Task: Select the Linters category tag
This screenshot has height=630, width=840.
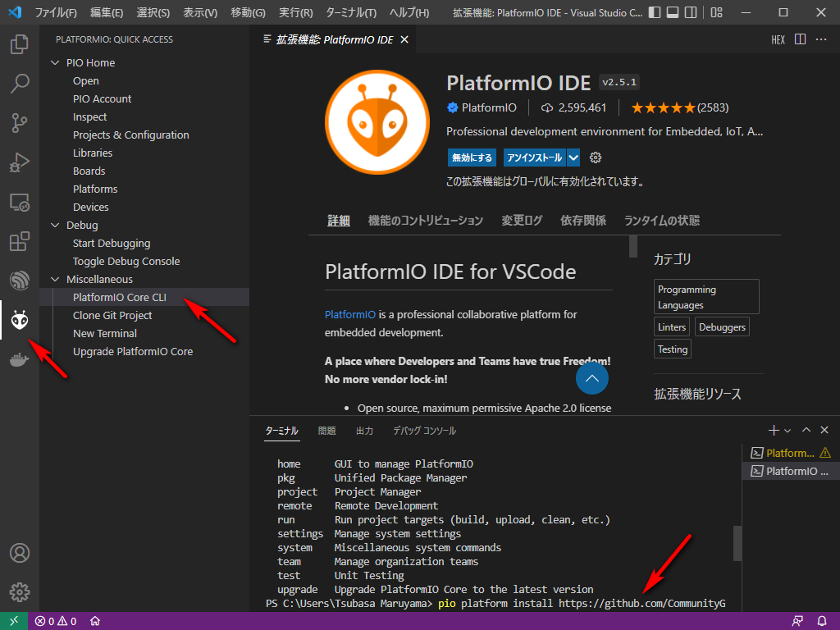Action: point(672,326)
